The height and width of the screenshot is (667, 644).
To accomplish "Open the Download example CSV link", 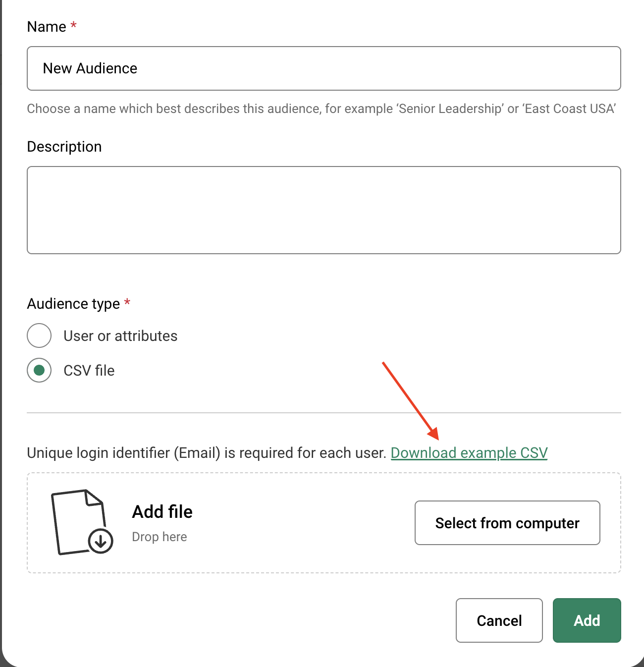I will pos(469,453).
